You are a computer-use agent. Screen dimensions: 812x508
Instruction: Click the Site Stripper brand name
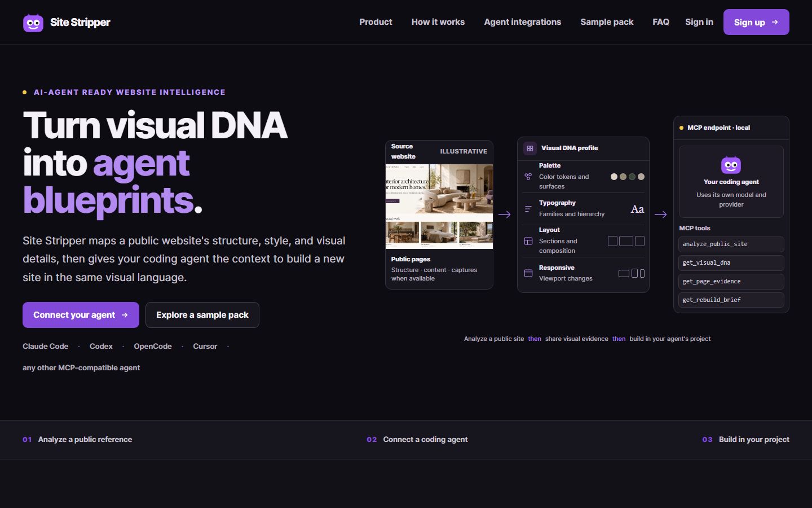pos(80,23)
